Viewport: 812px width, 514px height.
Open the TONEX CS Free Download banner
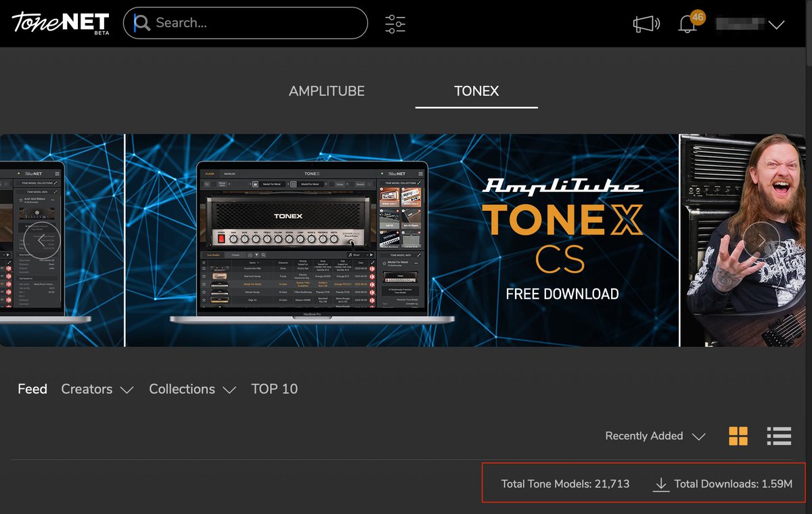click(402, 240)
